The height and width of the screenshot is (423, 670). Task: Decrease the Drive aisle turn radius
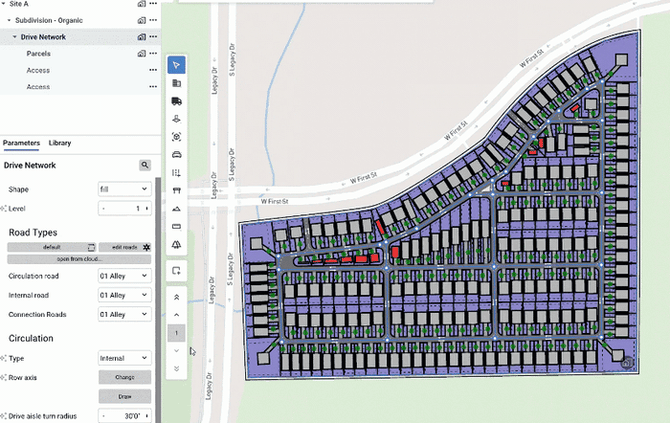pyautogui.click(x=103, y=416)
